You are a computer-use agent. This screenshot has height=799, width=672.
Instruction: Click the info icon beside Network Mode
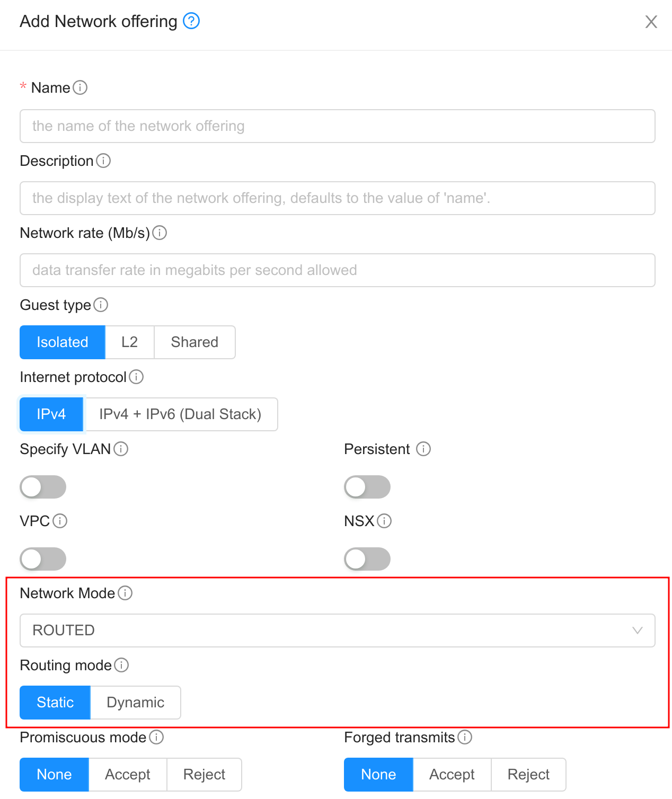[x=125, y=593]
